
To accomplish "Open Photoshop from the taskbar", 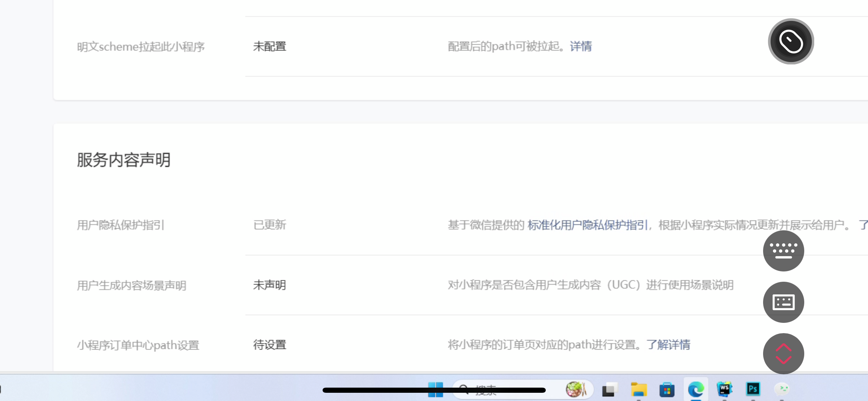I will (x=753, y=389).
